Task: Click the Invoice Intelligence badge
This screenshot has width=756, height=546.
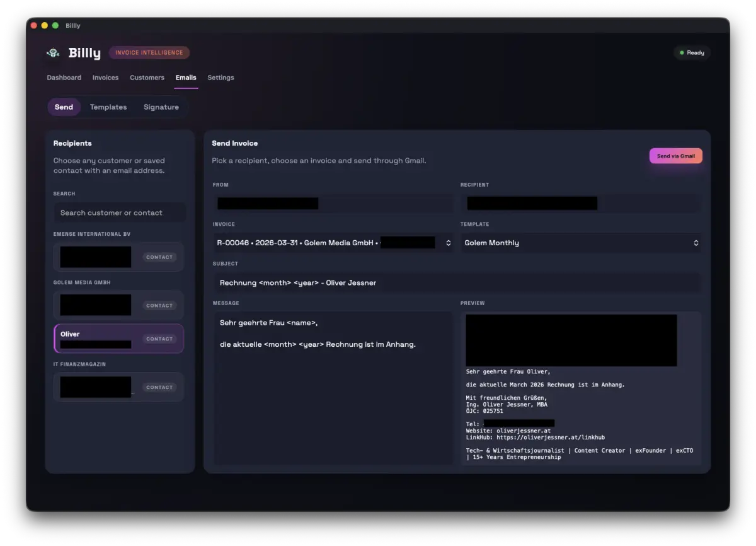Action: (149, 53)
